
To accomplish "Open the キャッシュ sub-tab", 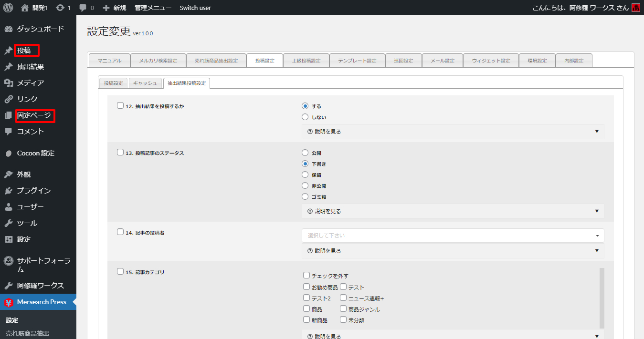I will tap(145, 83).
